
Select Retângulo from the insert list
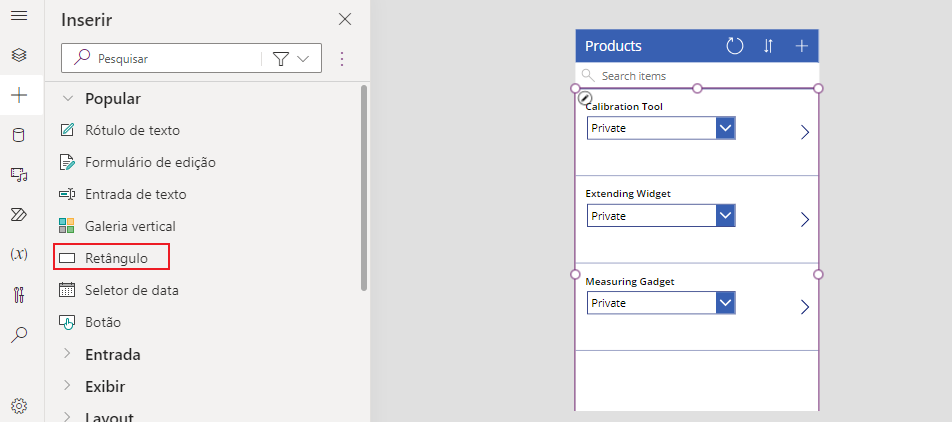click(x=116, y=258)
